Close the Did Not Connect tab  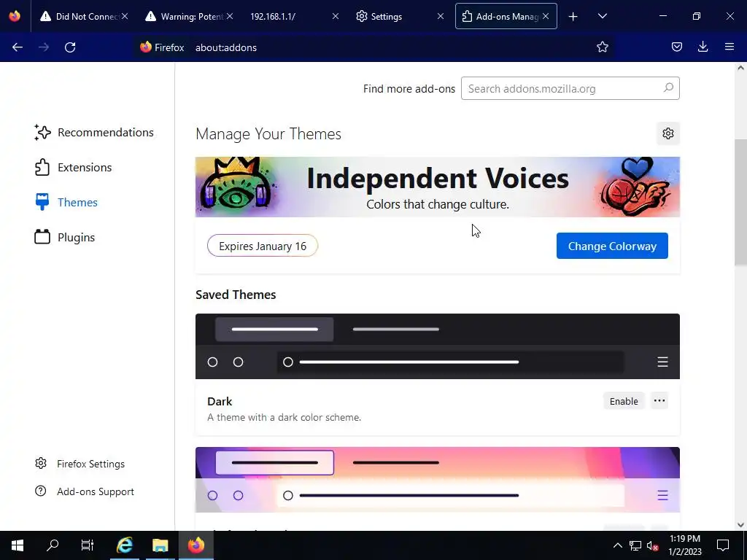(124, 16)
